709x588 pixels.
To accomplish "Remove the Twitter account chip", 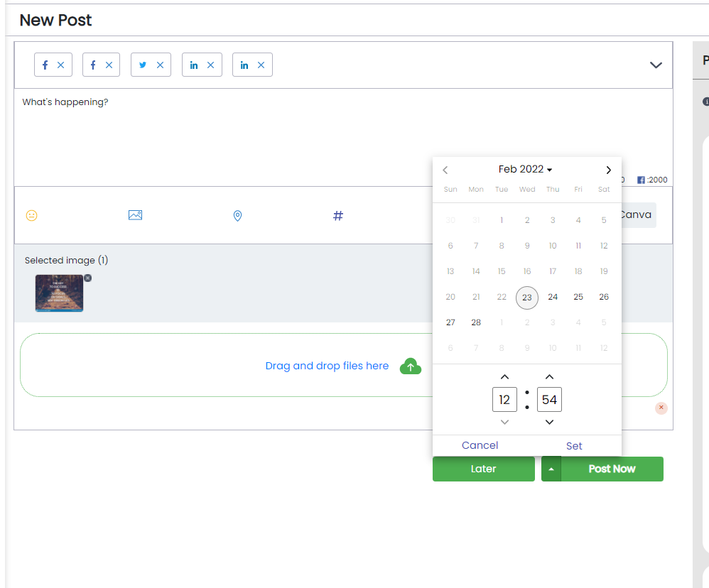I will pos(160,65).
